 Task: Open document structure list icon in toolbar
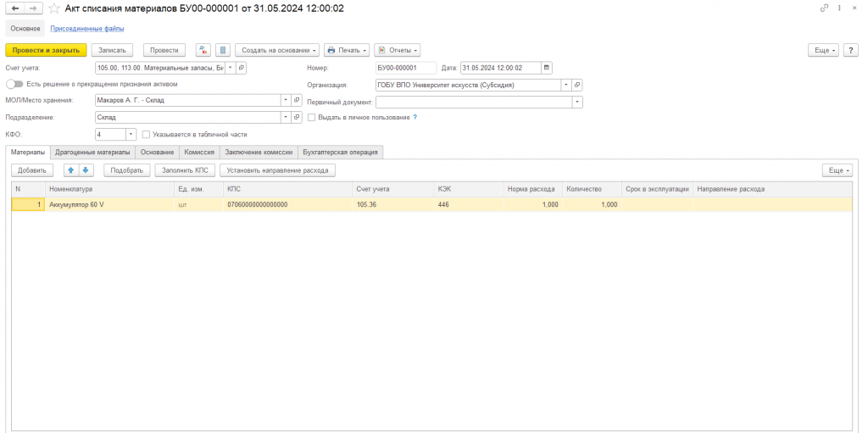point(223,50)
